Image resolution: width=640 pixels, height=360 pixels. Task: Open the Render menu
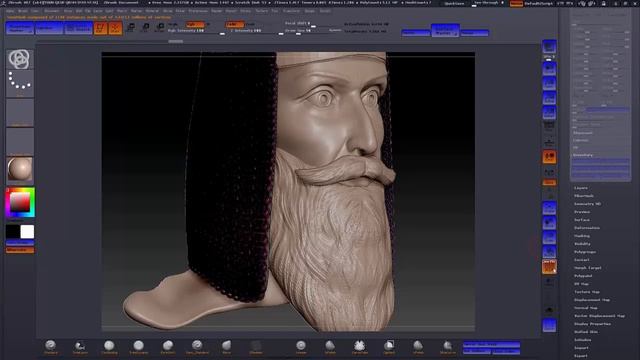tap(216, 11)
